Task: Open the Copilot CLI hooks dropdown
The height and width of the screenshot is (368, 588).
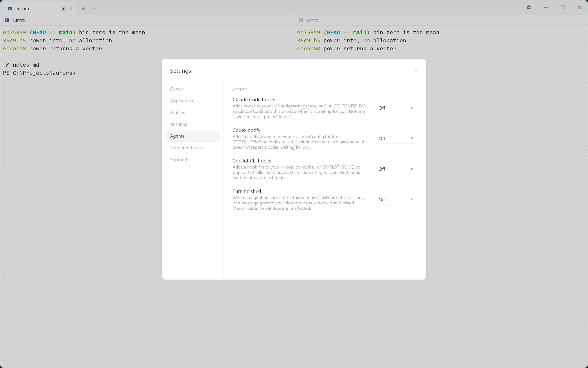Action: pos(395,169)
